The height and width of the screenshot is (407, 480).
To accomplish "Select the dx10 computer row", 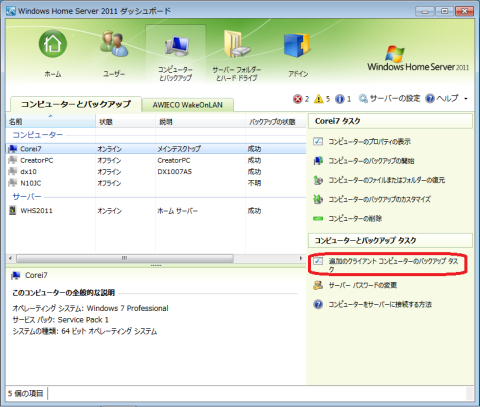I will [x=156, y=172].
